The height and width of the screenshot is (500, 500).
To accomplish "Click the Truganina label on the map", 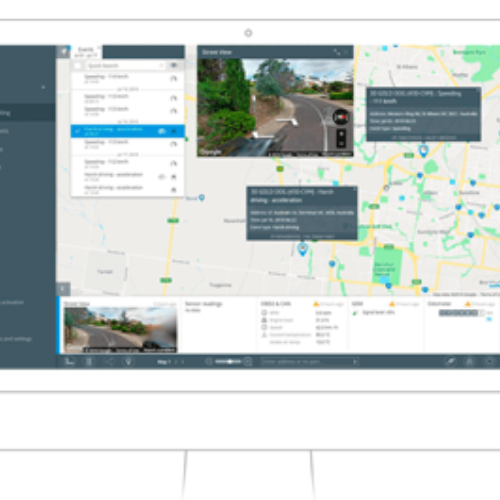I will [x=220, y=285].
